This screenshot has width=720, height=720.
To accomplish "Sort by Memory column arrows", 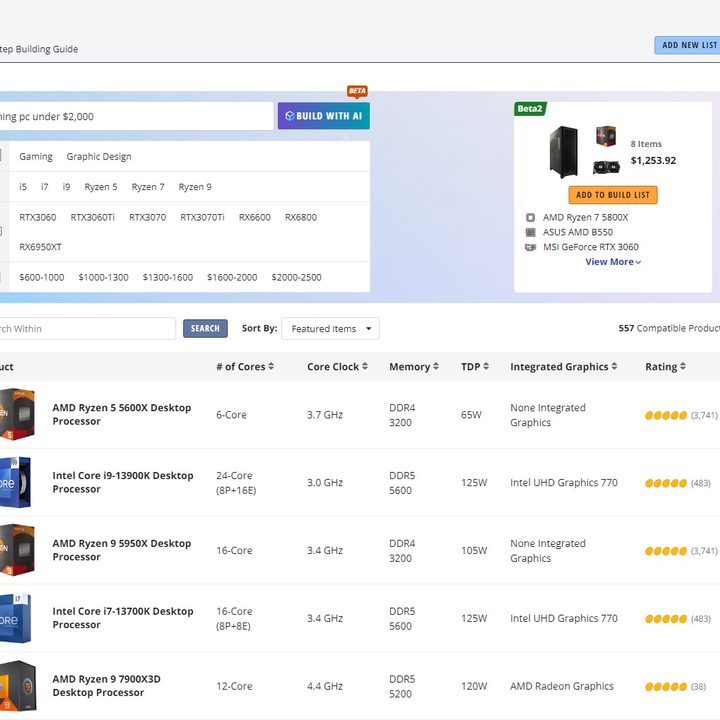I will (436, 366).
